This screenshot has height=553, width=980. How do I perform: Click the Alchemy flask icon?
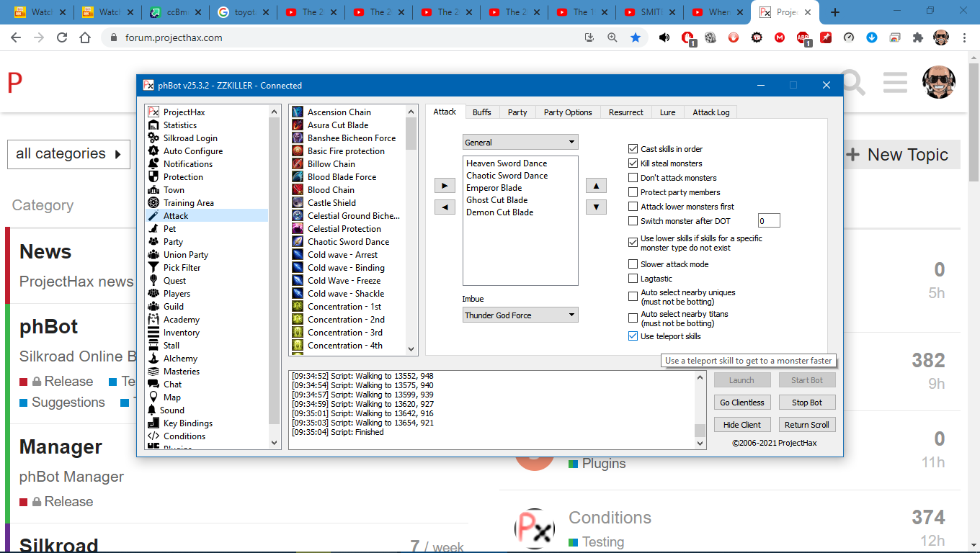pos(153,359)
